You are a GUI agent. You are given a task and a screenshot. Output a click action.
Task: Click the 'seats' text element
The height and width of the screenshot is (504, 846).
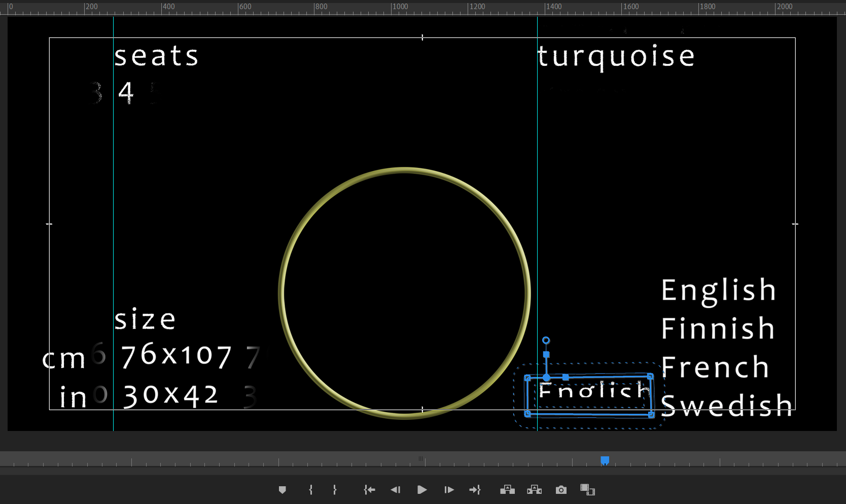156,56
